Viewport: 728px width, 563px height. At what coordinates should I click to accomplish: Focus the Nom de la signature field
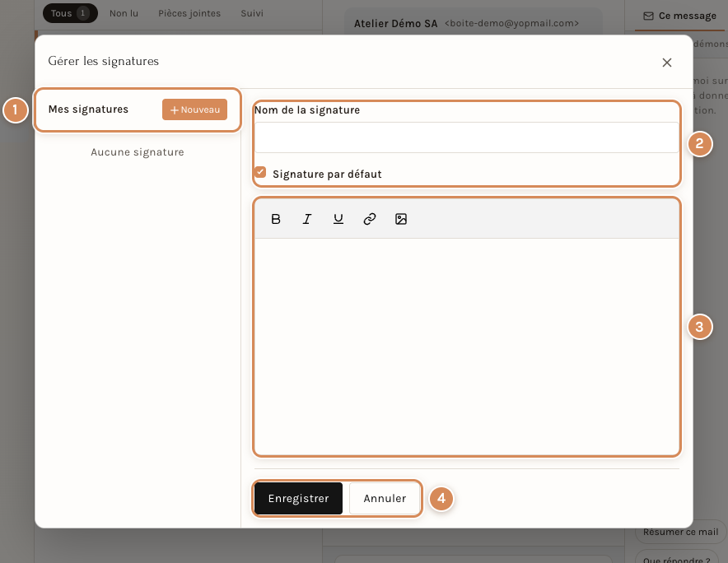point(467,137)
